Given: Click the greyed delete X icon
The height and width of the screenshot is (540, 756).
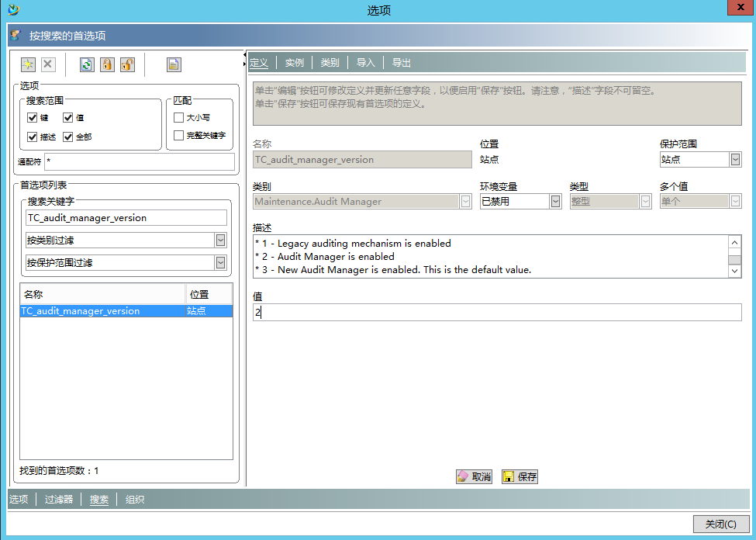Looking at the screenshot, I should [48, 64].
